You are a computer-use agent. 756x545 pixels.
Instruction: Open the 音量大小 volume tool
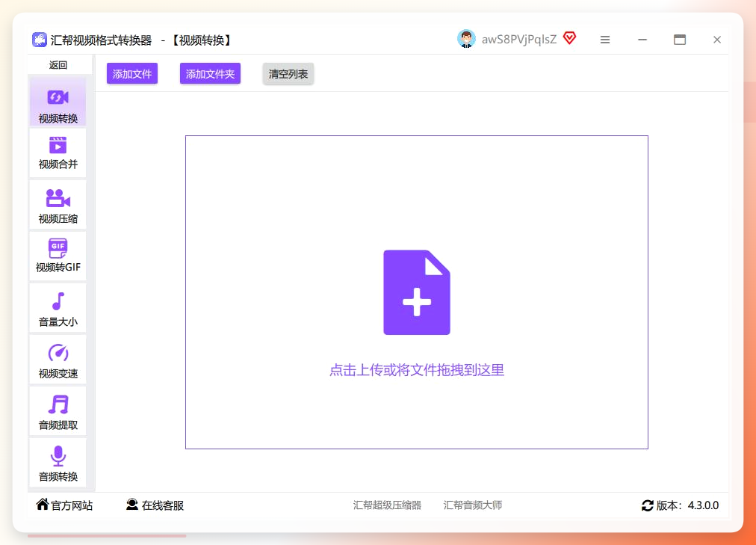click(58, 308)
